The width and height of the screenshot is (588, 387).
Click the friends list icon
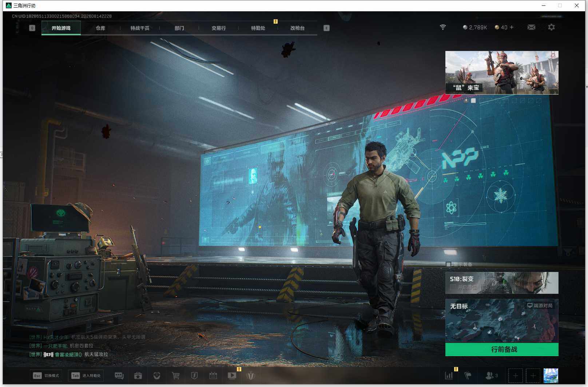492,376
